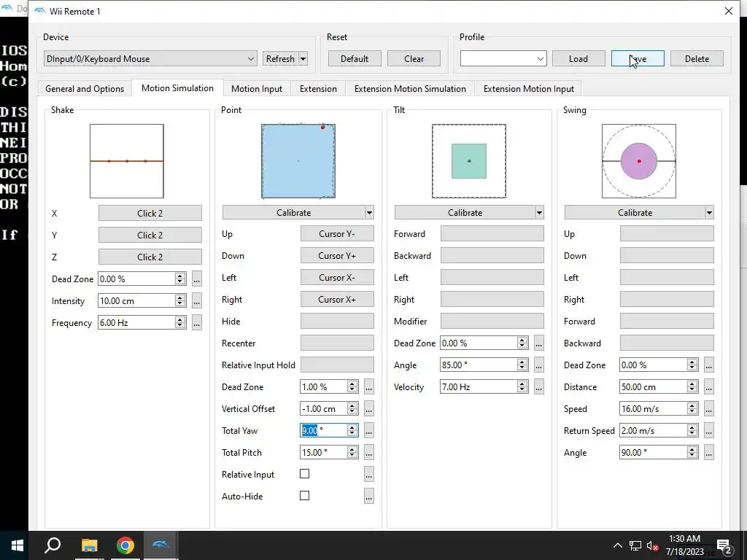Open Swing Distance ellipsis settings
Image resolution: width=747 pixels, height=560 pixels.
pos(709,387)
